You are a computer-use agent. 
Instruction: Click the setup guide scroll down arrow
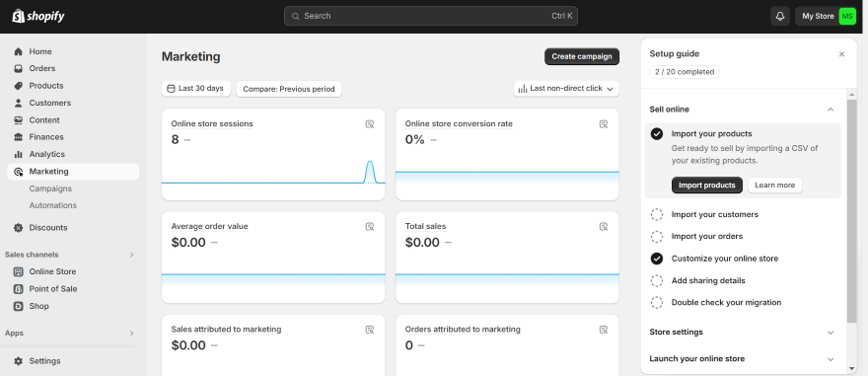pos(852,369)
